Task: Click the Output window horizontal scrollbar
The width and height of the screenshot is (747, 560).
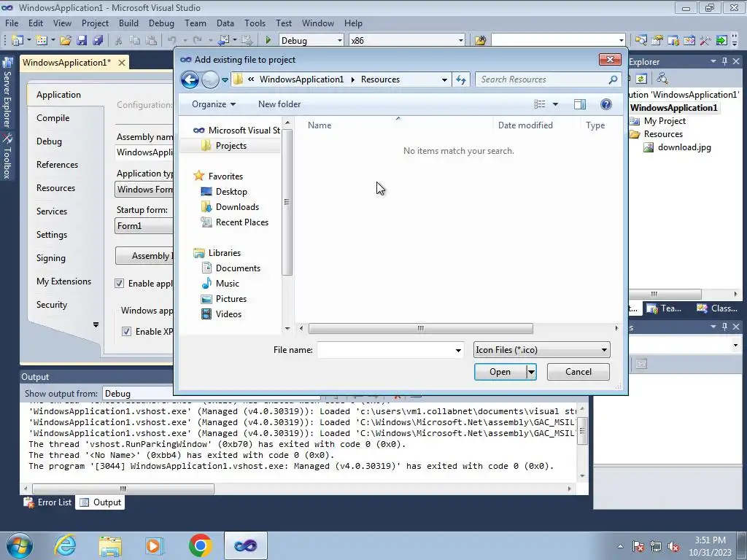Action: (123, 489)
